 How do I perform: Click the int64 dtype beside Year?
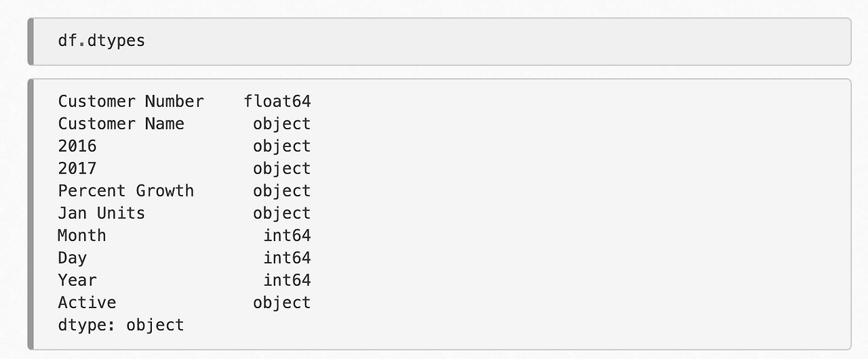(287, 280)
